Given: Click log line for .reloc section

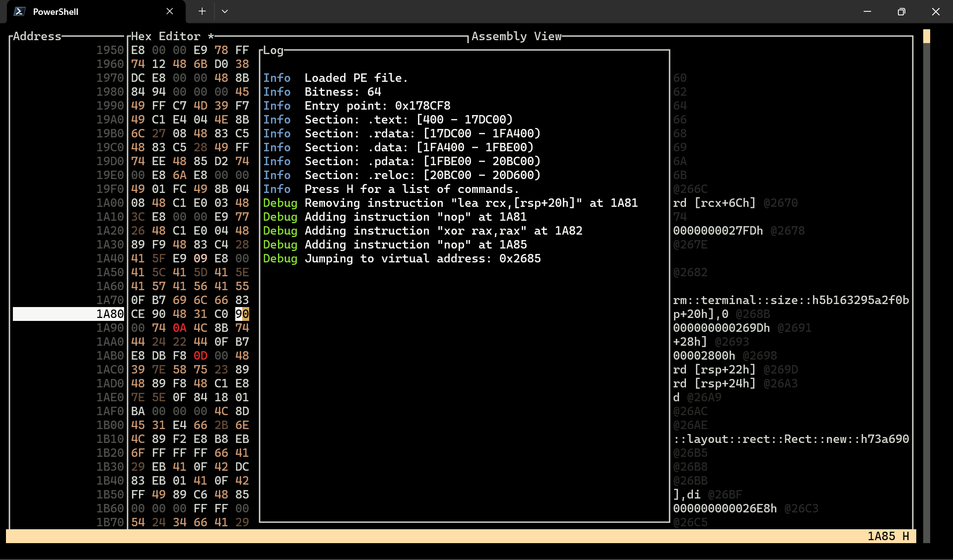Looking at the screenshot, I should [x=402, y=175].
